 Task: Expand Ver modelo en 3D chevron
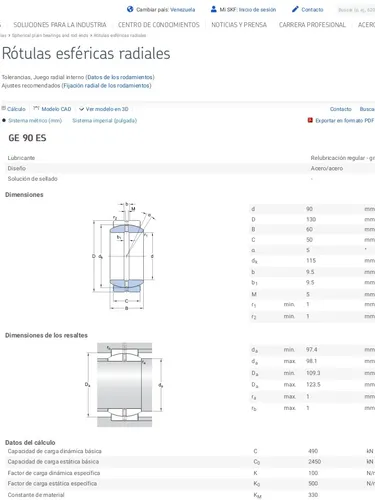pos(81,109)
